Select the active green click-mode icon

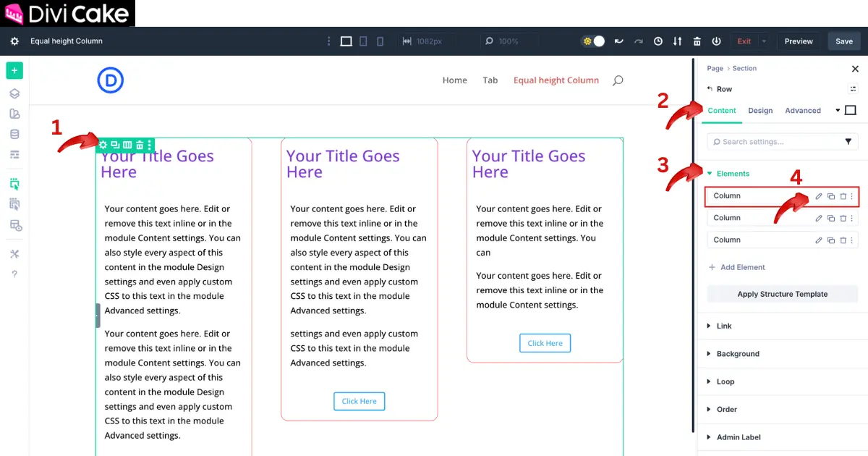click(14, 184)
